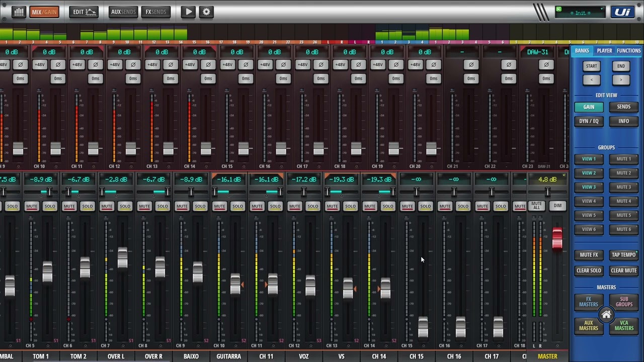Click CLEAR SOLO
The width and height of the screenshot is (644, 362).
589,270
